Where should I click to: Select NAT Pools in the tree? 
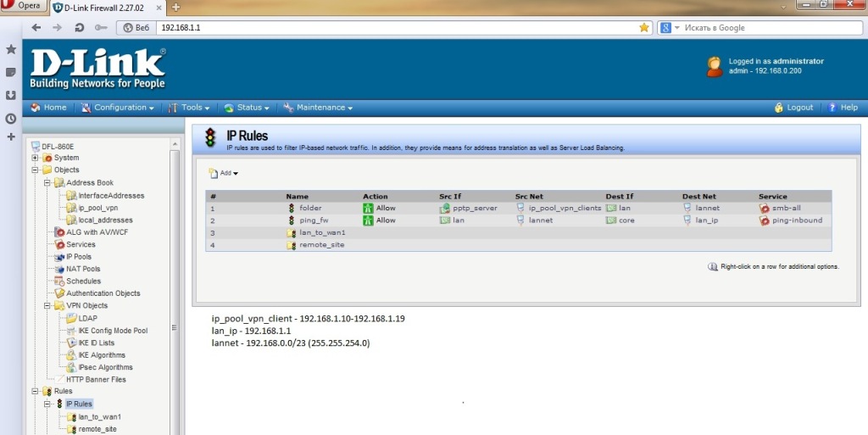tap(83, 269)
